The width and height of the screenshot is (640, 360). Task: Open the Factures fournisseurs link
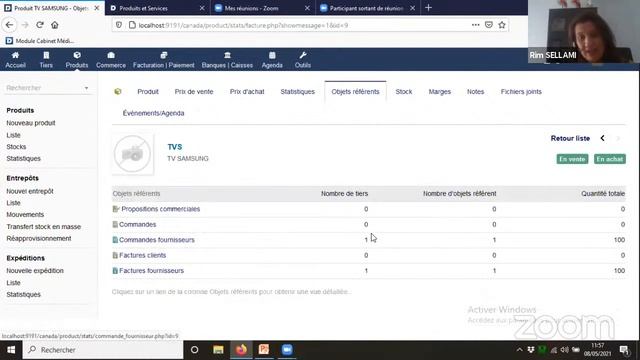[151, 271]
